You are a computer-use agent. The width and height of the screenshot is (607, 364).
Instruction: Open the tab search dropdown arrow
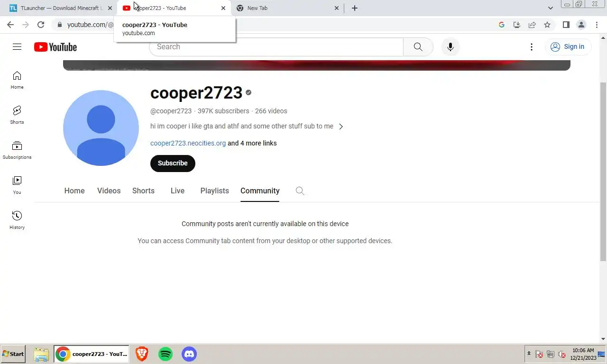tap(550, 8)
